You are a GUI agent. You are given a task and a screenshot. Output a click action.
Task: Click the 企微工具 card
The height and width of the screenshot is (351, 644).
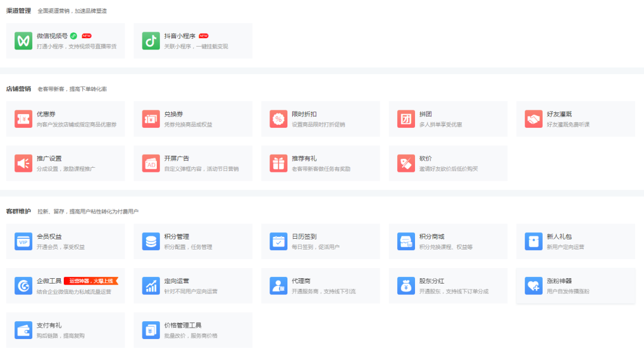click(66, 285)
